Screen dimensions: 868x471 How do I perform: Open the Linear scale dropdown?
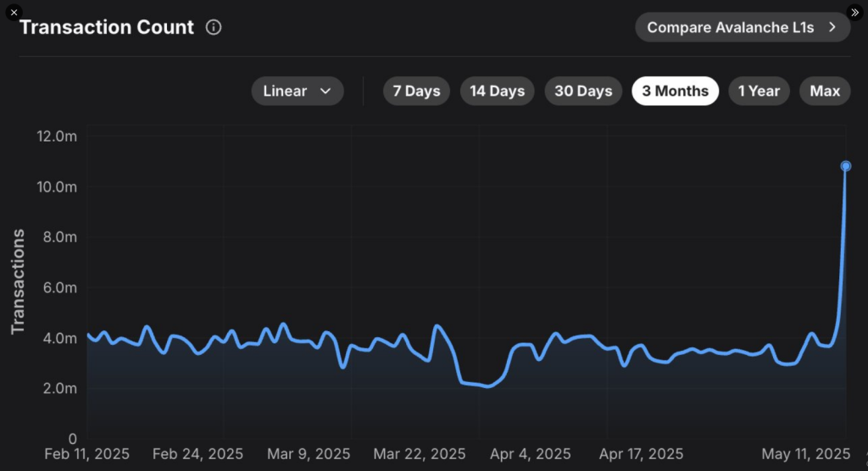[297, 91]
